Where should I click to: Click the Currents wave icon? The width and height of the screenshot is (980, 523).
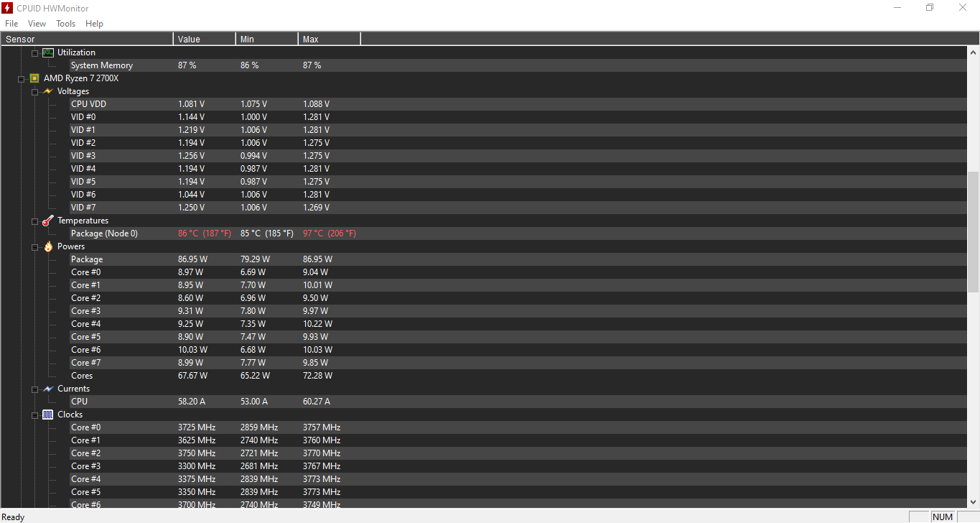point(48,389)
